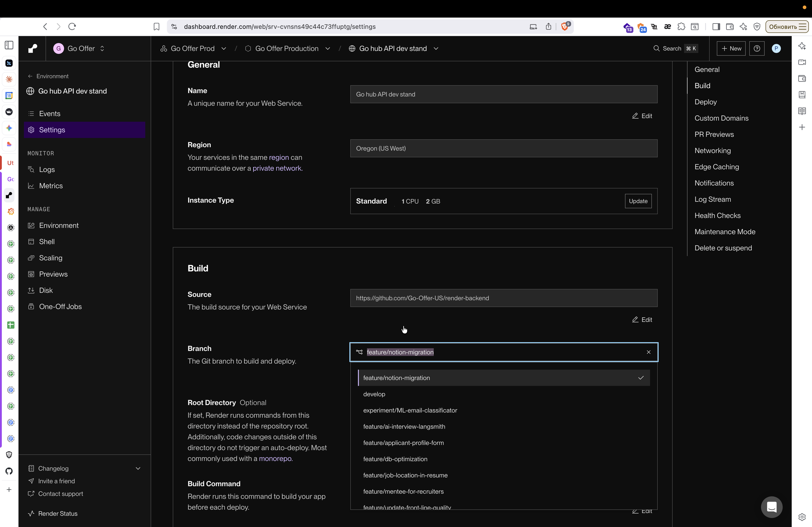The height and width of the screenshot is (527, 812).
Task: Open the reading list book icon
Action: coord(802,111)
